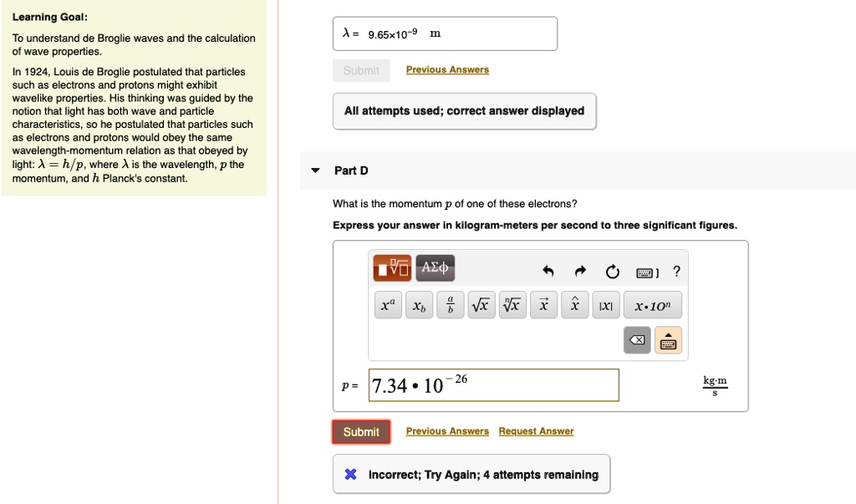Click the undo arrow in equation toolbar

pos(548,272)
